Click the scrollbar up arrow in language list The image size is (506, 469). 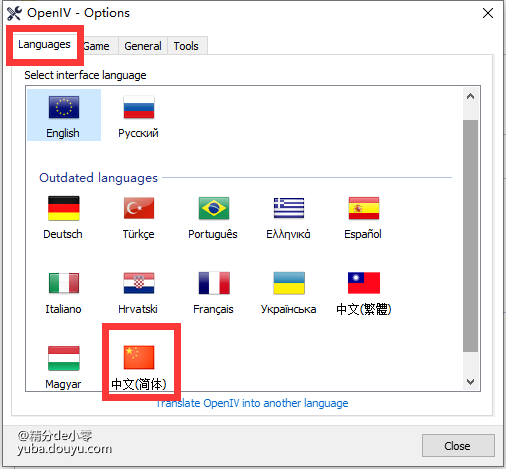click(470, 97)
